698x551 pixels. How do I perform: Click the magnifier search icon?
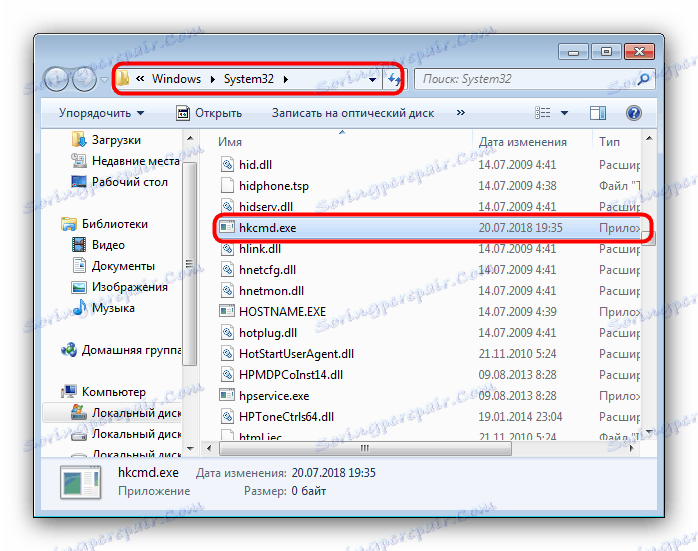point(643,79)
